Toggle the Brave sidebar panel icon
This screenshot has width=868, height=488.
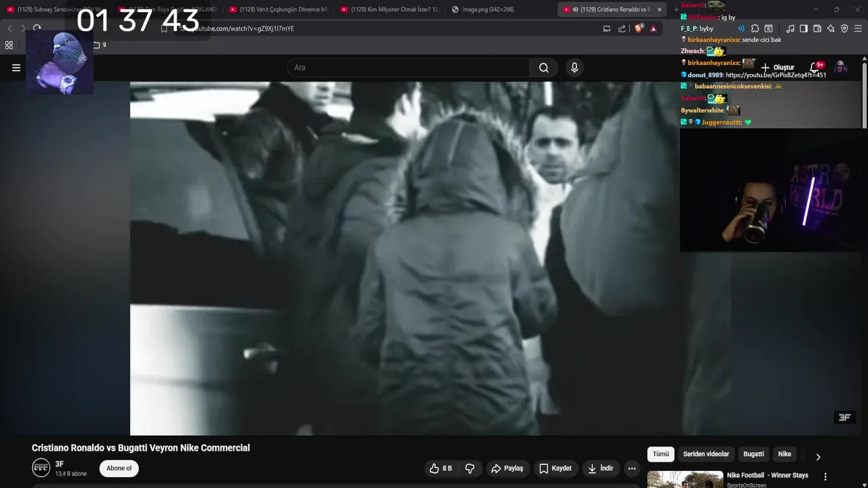804,28
